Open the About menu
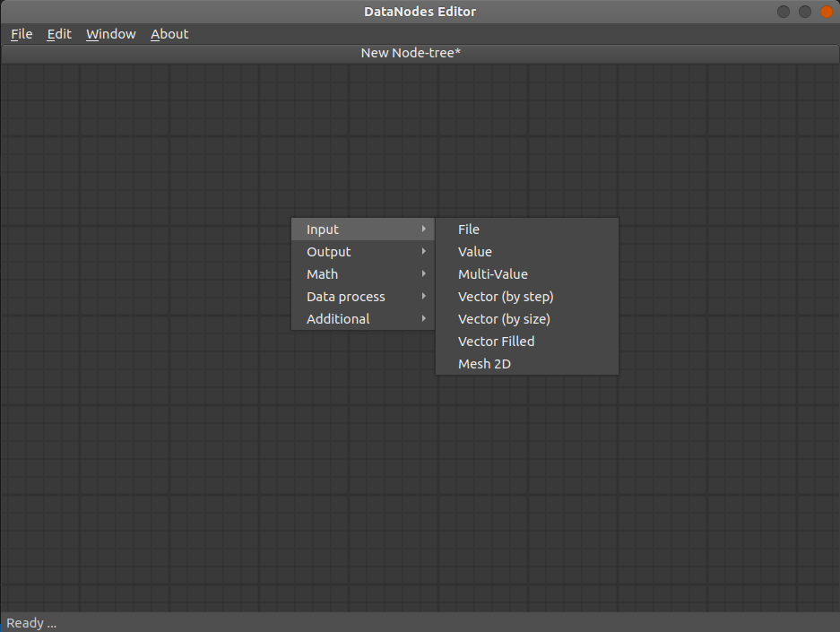 coord(169,34)
